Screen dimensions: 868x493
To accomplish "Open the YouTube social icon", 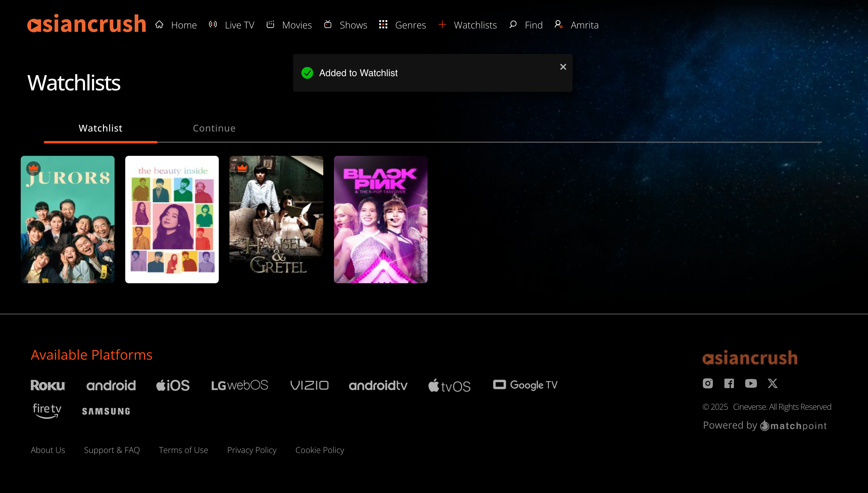I will 751,383.
